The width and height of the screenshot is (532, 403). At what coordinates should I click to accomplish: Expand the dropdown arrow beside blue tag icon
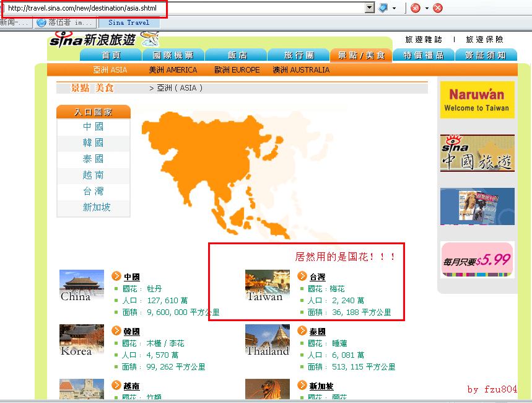(x=395, y=8)
